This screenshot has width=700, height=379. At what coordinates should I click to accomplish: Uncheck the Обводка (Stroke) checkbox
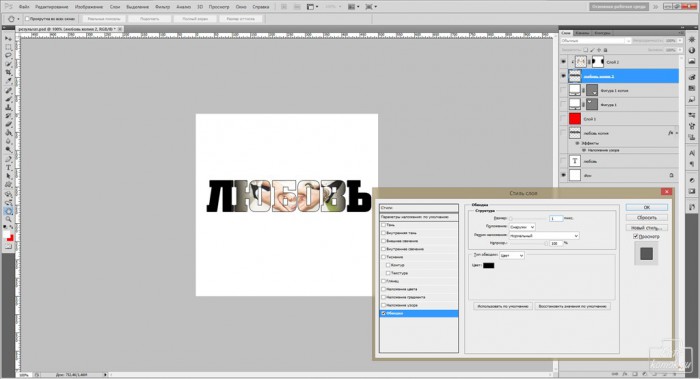point(383,313)
